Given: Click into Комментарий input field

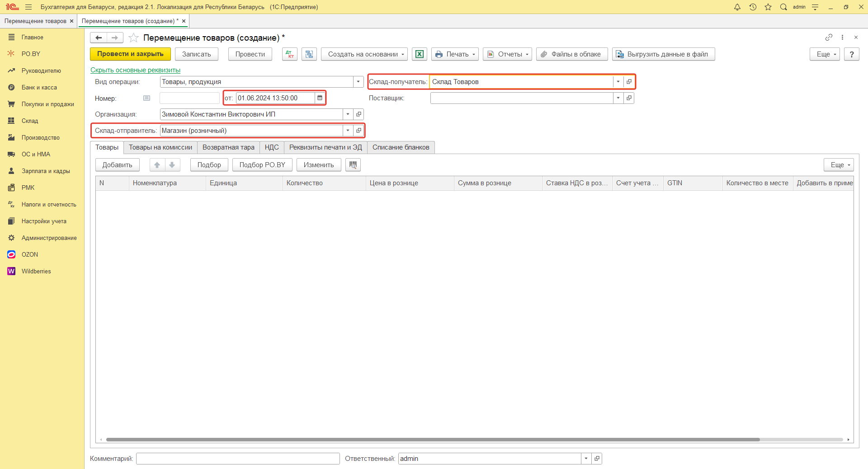Looking at the screenshot, I should [238, 459].
